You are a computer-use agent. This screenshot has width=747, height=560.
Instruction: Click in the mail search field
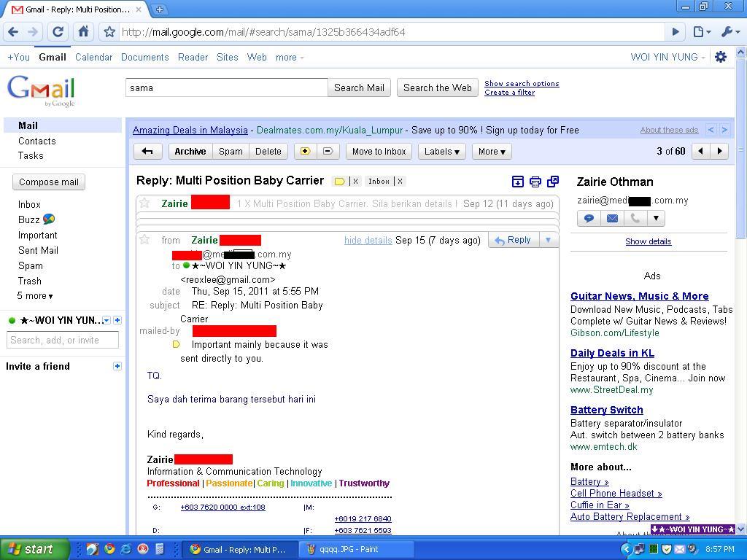227,87
